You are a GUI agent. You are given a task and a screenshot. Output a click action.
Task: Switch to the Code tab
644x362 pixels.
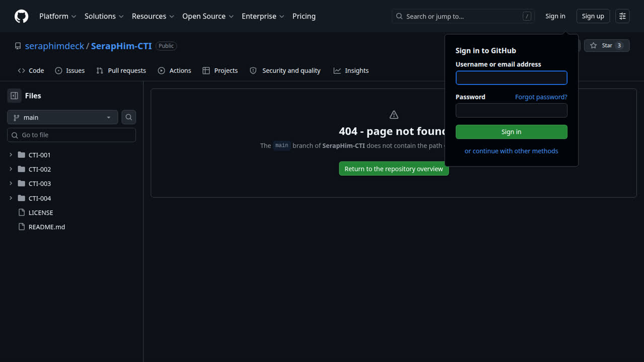pyautogui.click(x=31, y=70)
